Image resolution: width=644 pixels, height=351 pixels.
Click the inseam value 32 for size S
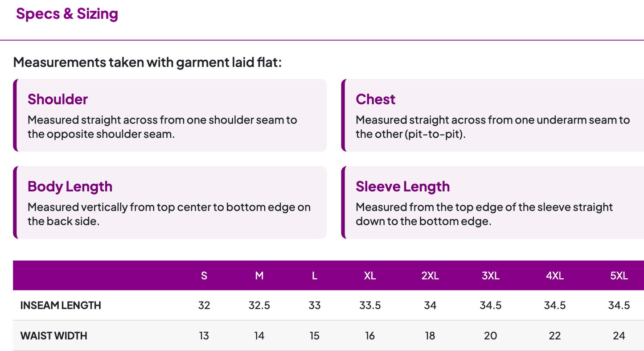click(204, 306)
